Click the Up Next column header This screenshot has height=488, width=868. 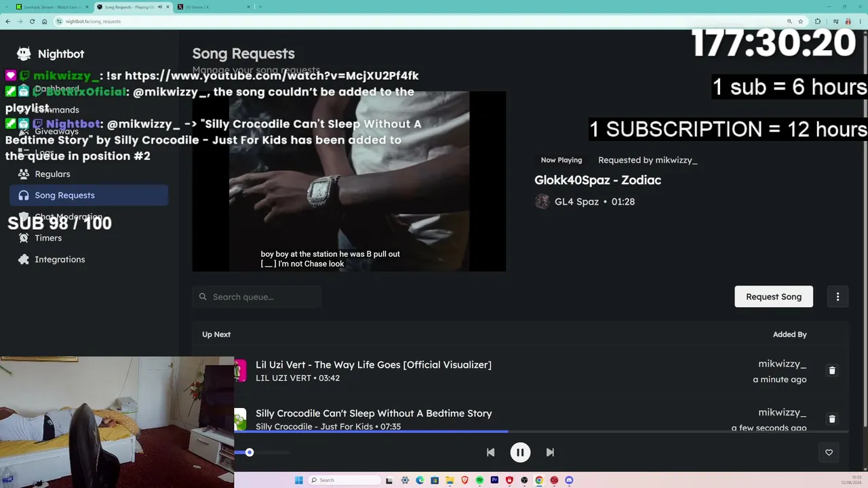tap(216, 334)
